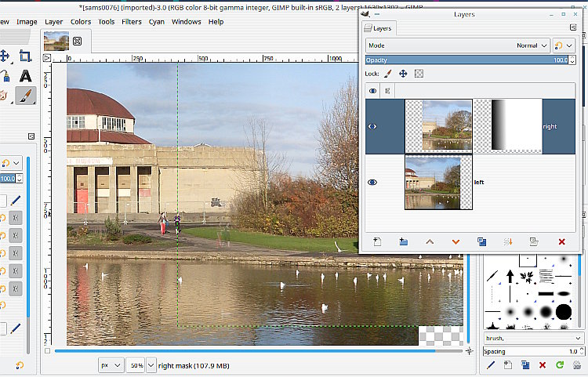Open the layer Mode dropdown showing Normal

coord(456,45)
